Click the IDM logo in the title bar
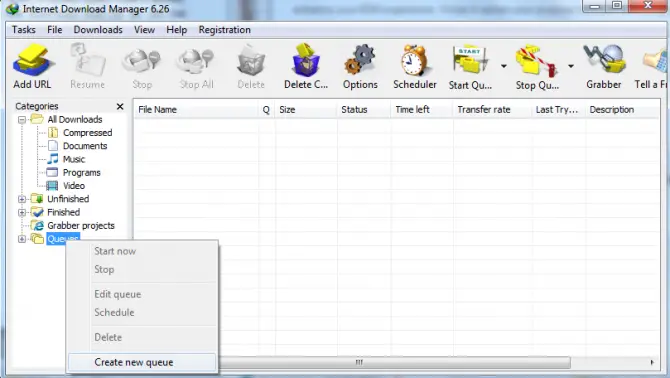Viewport: 670px width, 378px height. pos(12,9)
